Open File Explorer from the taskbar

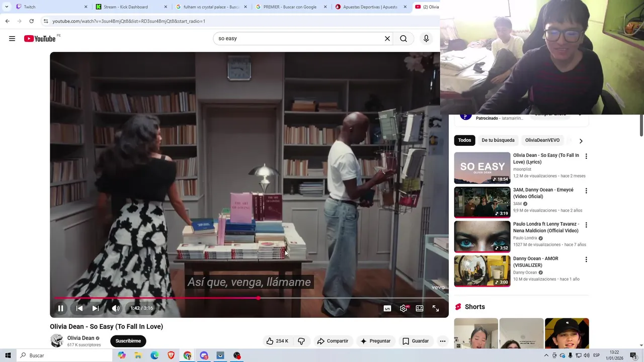(138, 355)
